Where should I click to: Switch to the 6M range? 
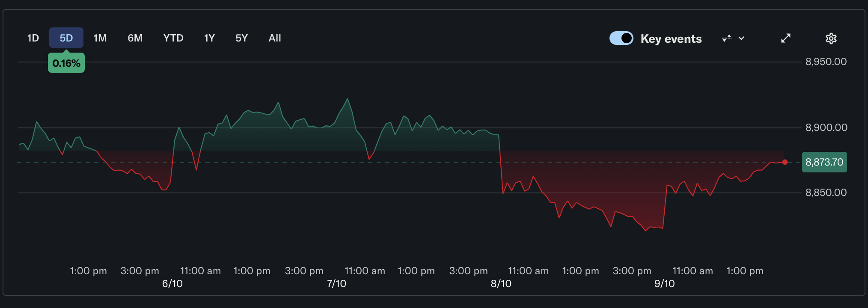[135, 38]
